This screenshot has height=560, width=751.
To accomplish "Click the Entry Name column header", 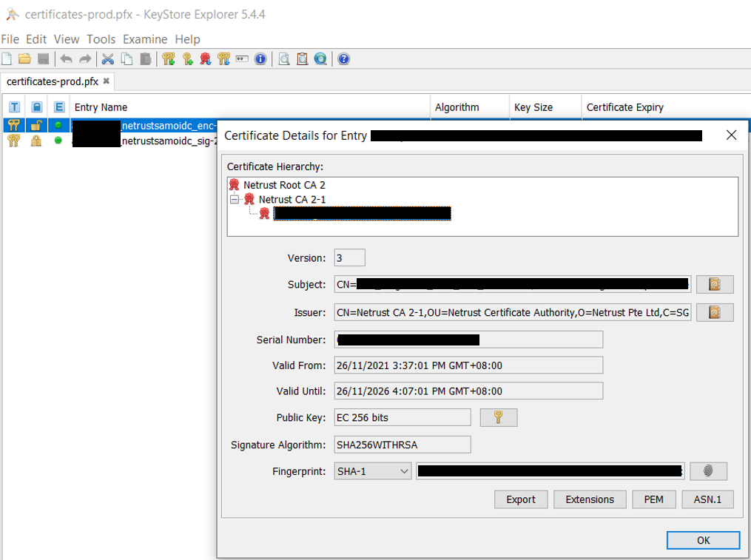I will (250, 107).
